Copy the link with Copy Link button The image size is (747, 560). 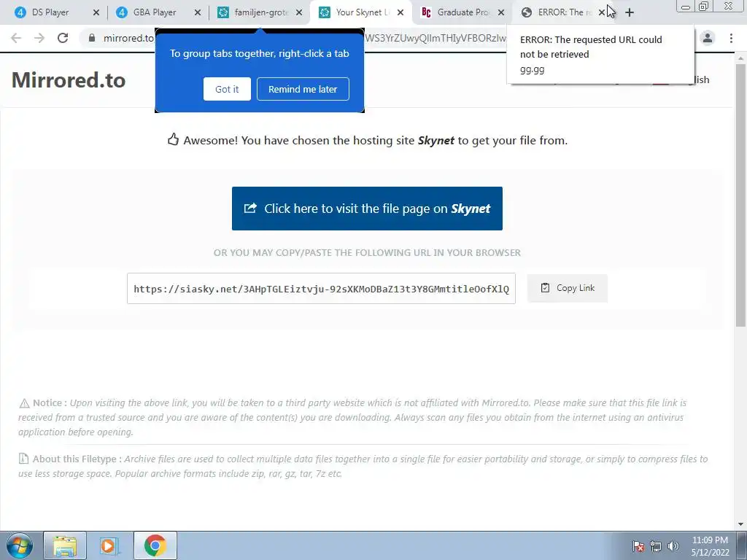coord(568,288)
